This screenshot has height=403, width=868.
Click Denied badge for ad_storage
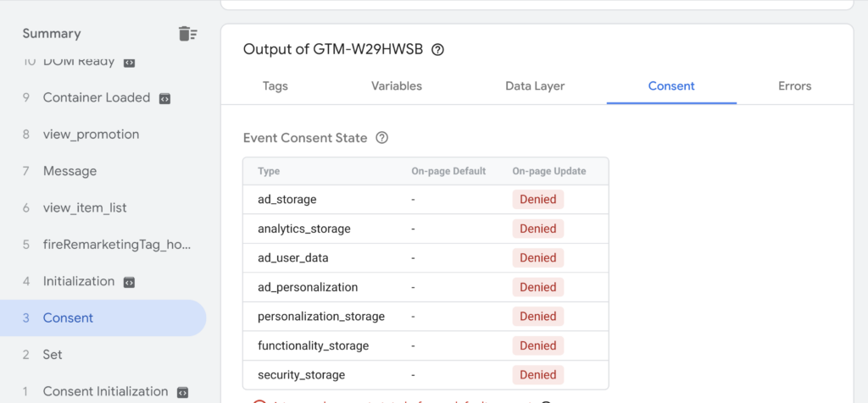click(537, 200)
